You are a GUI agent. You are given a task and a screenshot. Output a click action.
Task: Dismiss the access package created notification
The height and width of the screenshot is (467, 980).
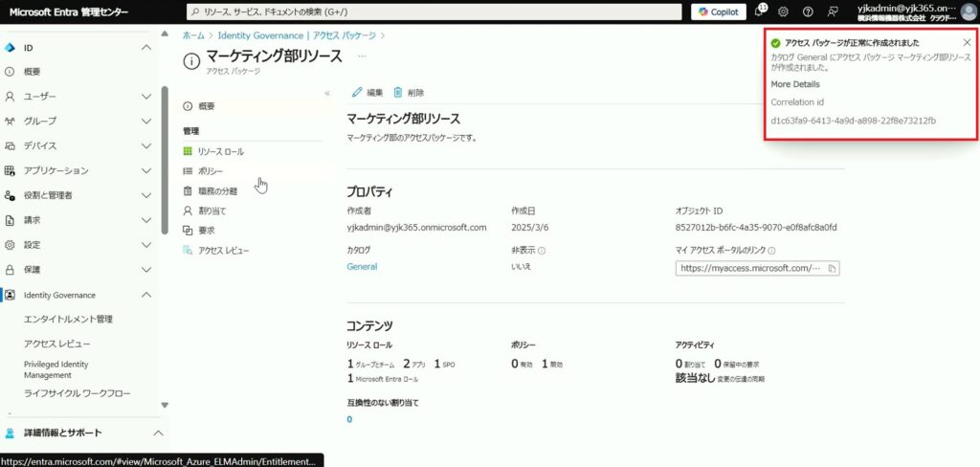(967, 42)
